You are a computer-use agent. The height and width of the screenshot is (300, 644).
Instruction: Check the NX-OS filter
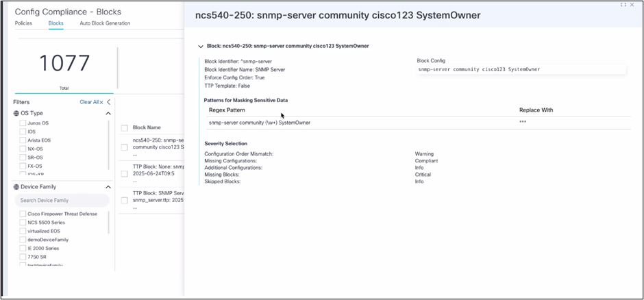pos(23,149)
